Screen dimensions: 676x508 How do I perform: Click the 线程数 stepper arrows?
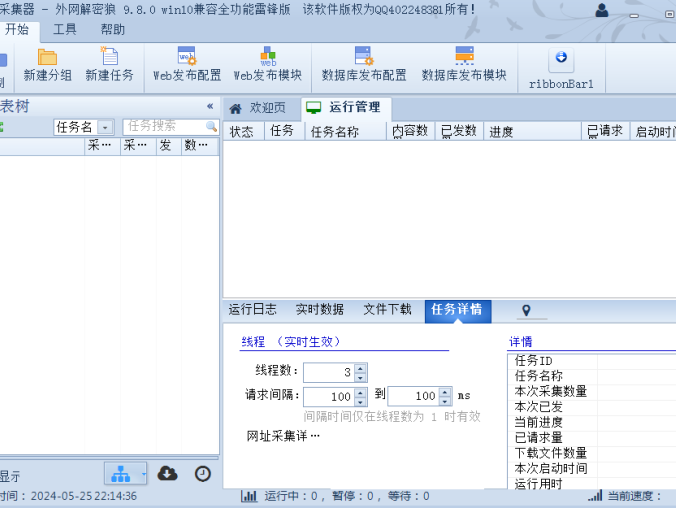click(361, 372)
